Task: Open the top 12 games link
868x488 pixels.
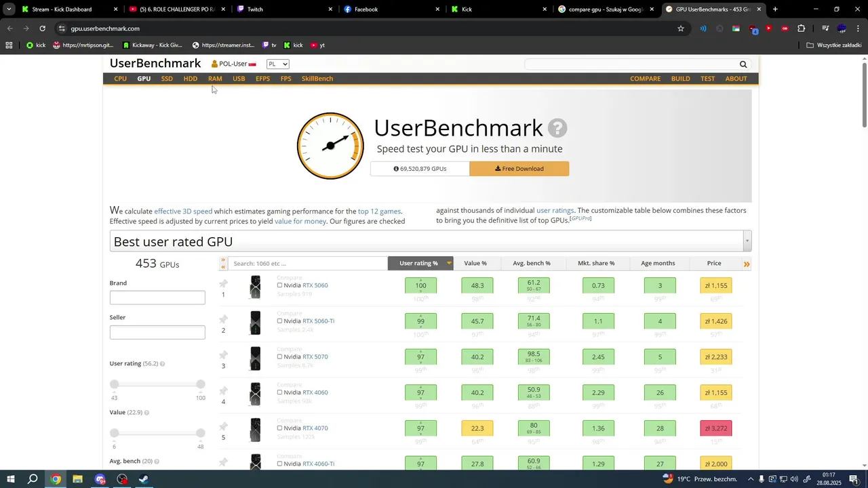Action: pyautogui.click(x=379, y=211)
